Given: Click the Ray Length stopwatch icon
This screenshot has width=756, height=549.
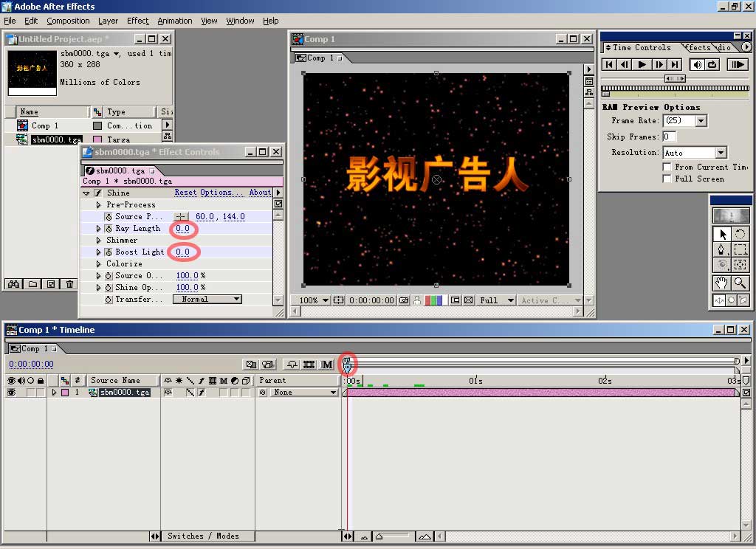Looking at the screenshot, I should point(109,229).
